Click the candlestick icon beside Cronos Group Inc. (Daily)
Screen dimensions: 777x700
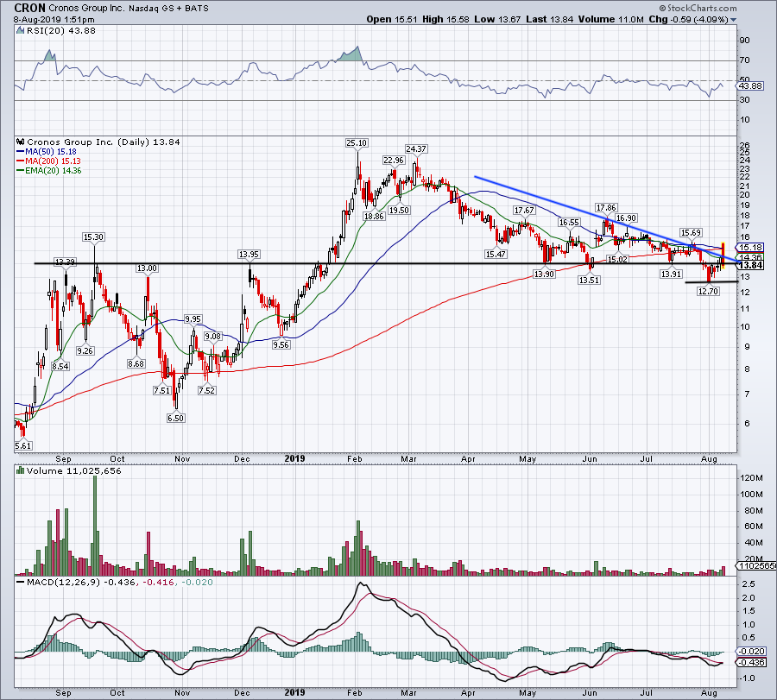pyautogui.click(x=21, y=142)
